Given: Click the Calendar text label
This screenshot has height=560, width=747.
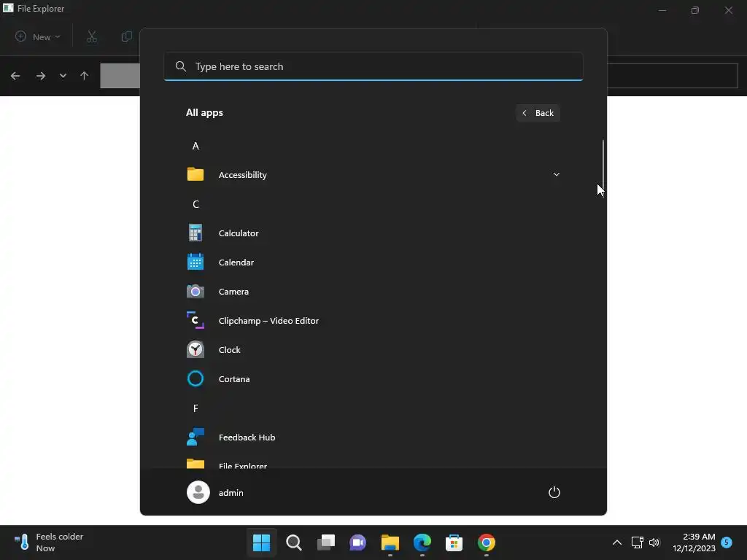Looking at the screenshot, I should pos(236,262).
